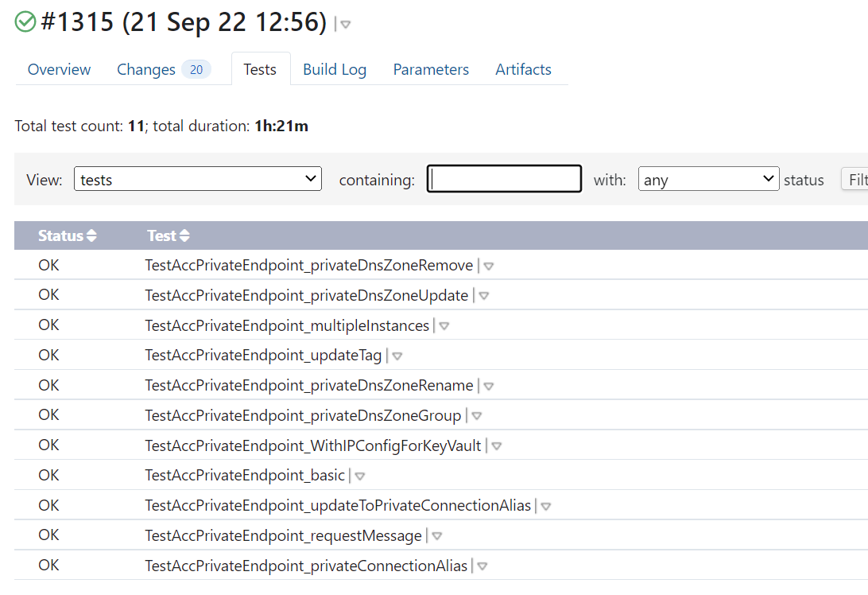868x595 pixels.
Task: Expand menu arrow for privateConnectionAlias test
Action: point(482,566)
